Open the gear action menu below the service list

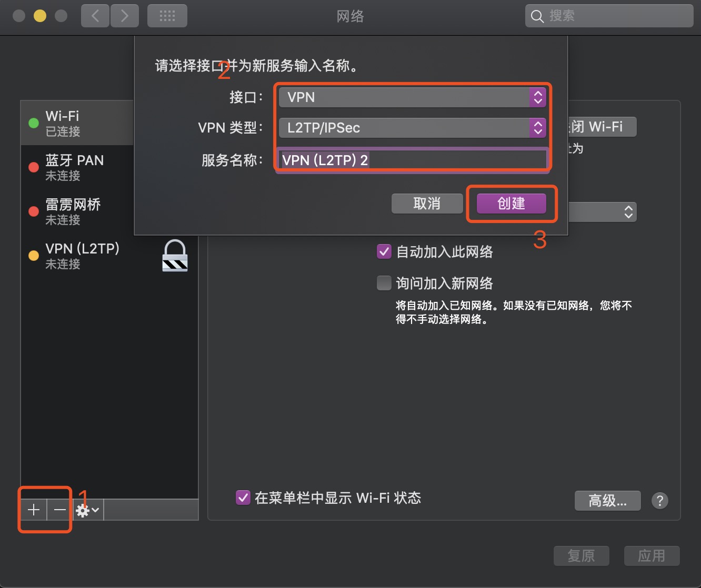point(87,510)
